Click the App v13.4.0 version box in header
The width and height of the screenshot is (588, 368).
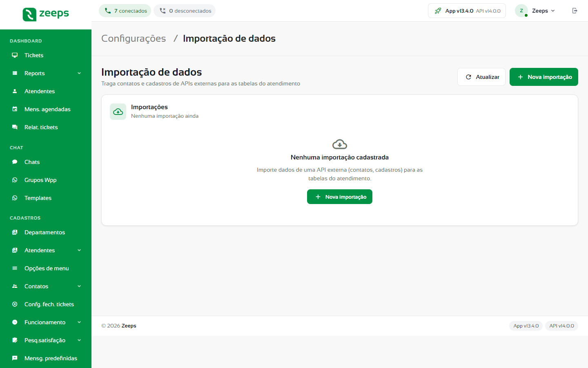coord(467,11)
